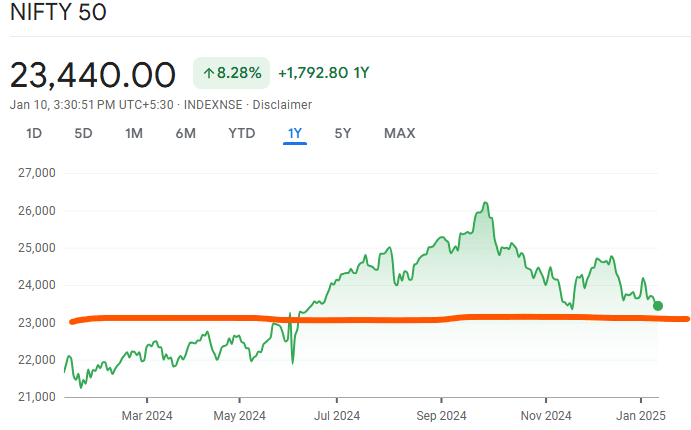This screenshot has width=691, height=430.
Task: Click the NIFTY 50 title
Action: (x=58, y=12)
